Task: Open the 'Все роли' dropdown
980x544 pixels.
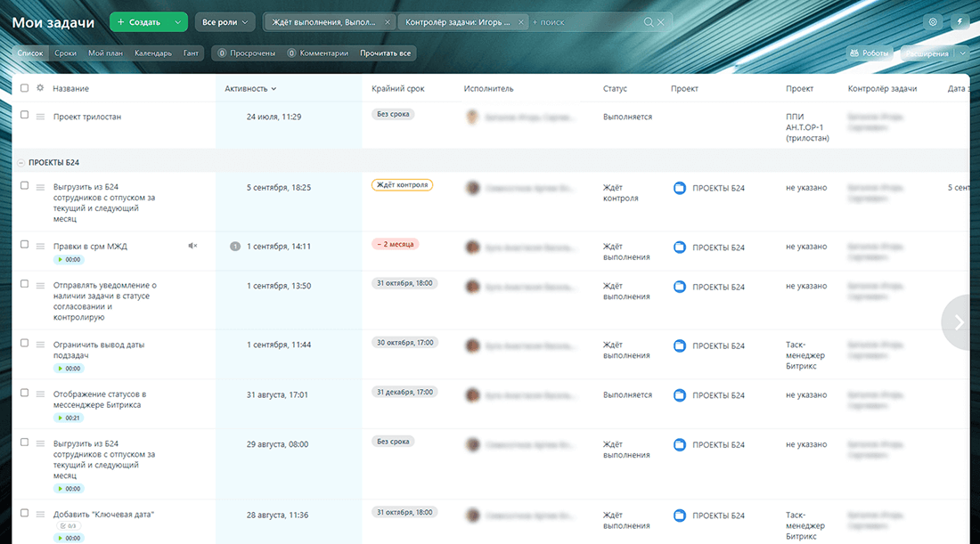Action: click(225, 22)
